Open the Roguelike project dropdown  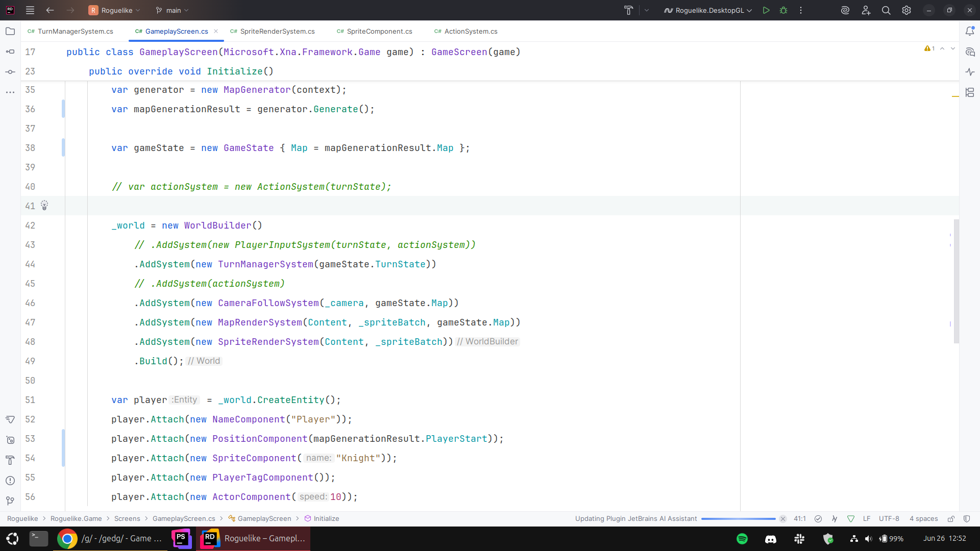[x=114, y=10]
